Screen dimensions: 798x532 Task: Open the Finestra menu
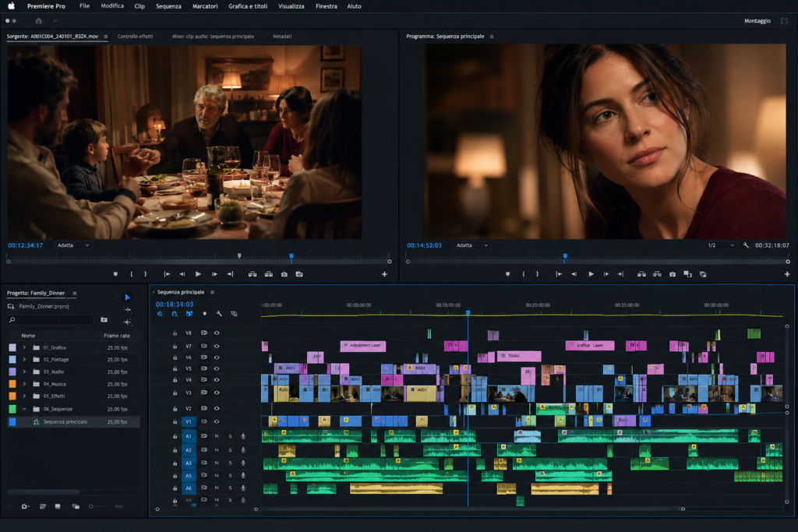click(327, 6)
